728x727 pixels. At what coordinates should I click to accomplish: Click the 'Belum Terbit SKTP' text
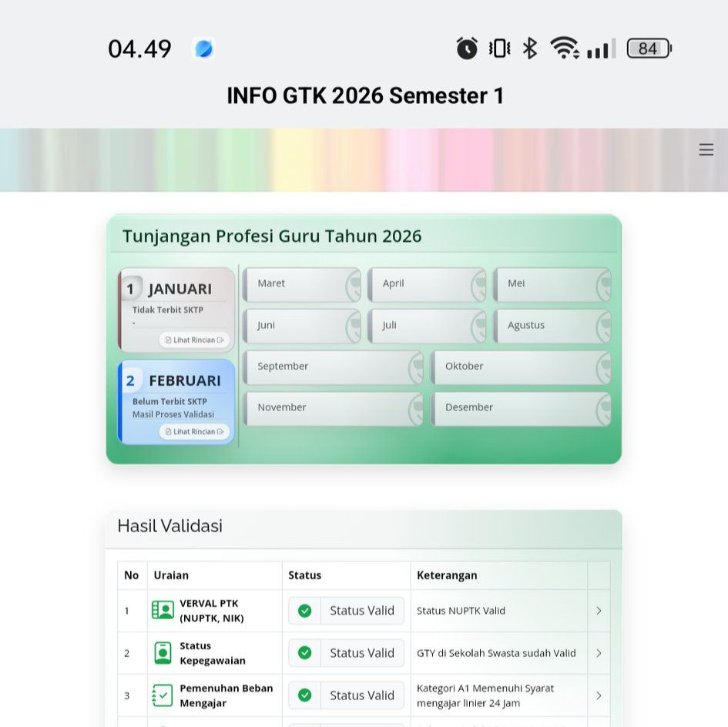(169, 401)
